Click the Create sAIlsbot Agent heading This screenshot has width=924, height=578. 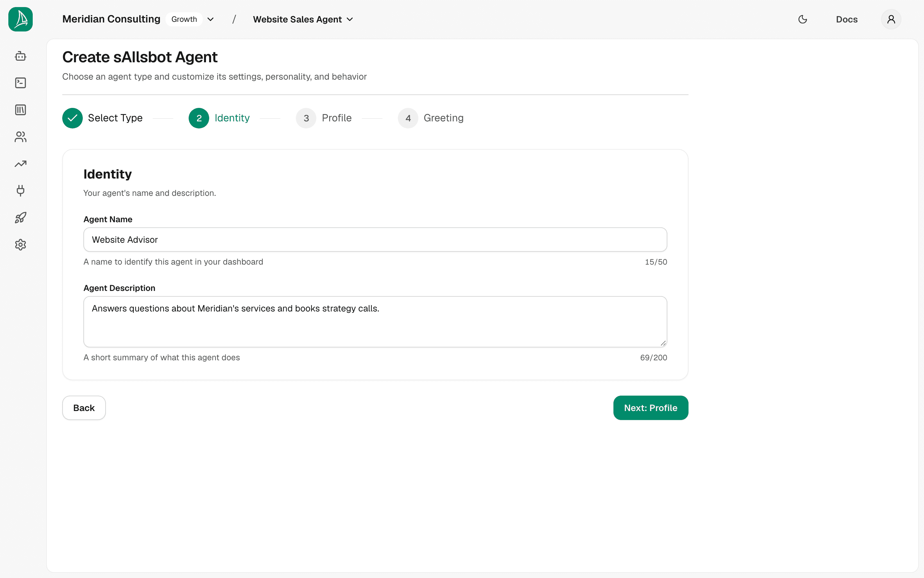pyautogui.click(x=140, y=57)
